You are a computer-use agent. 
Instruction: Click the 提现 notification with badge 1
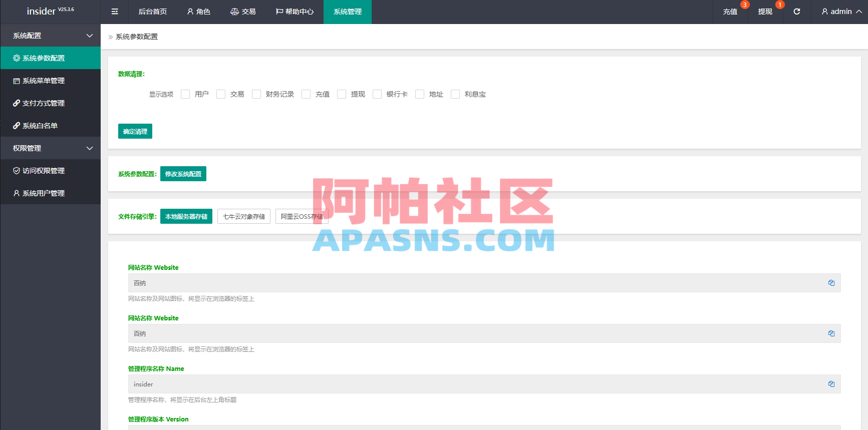pos(765,12)
